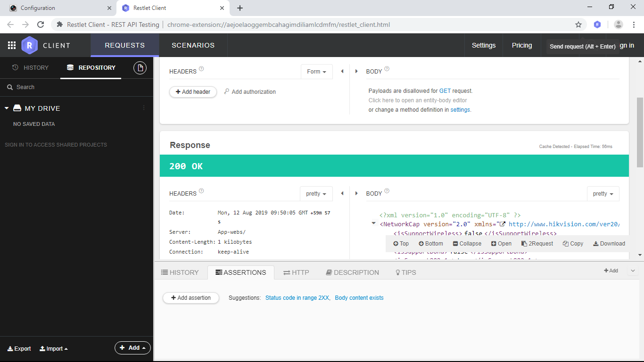Click the 'Status code in range 2XX' suggestion

[x=297, y=298]
